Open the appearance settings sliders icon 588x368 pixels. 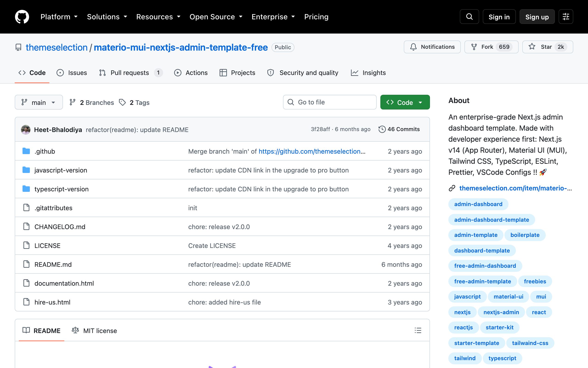(566, 17)
